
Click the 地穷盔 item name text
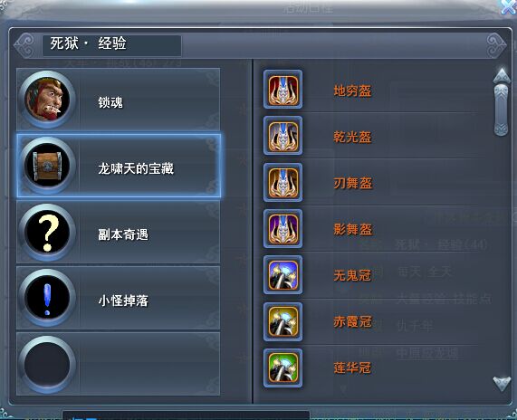tap(352, 91)
